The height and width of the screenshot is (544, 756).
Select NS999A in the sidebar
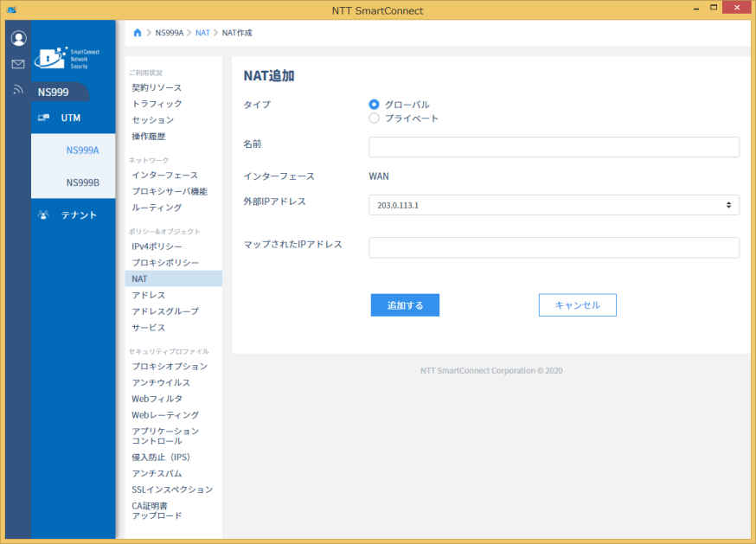click(x=74, y=150)
